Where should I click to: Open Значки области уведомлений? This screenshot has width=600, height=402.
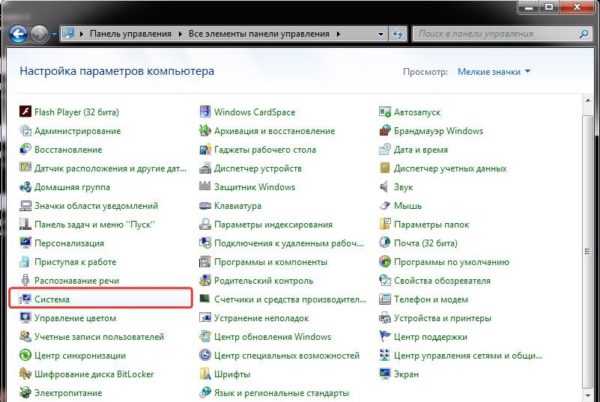tap(88, 205)
